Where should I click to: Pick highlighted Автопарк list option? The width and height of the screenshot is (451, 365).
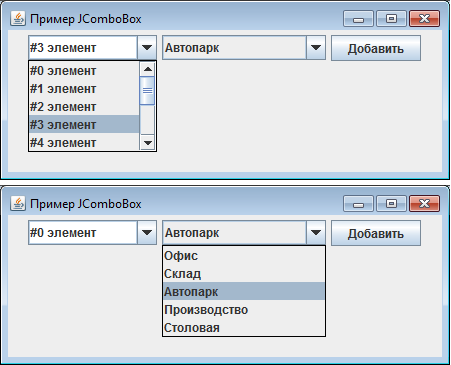pyautogui.click(x=244, y=291)
